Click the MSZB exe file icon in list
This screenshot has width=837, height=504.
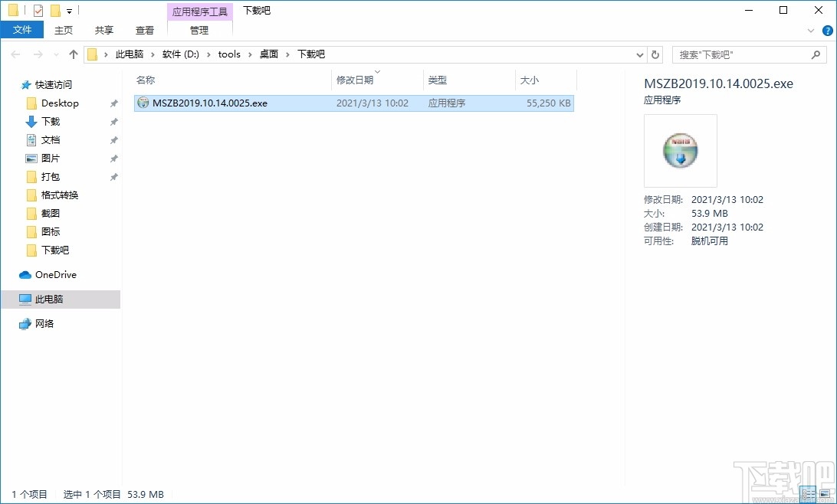pos(143,103)
